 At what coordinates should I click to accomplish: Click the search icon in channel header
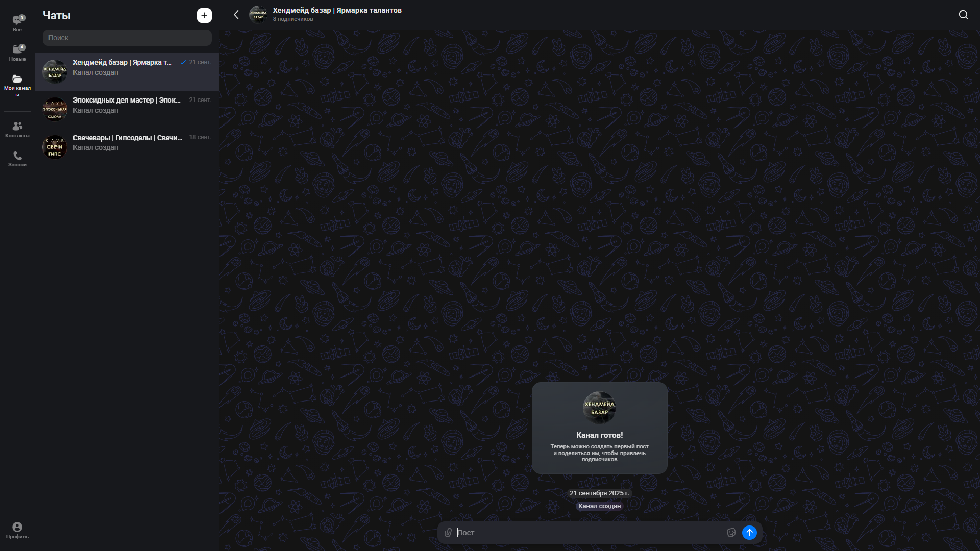pyautogui.click(x=963, y=15)
